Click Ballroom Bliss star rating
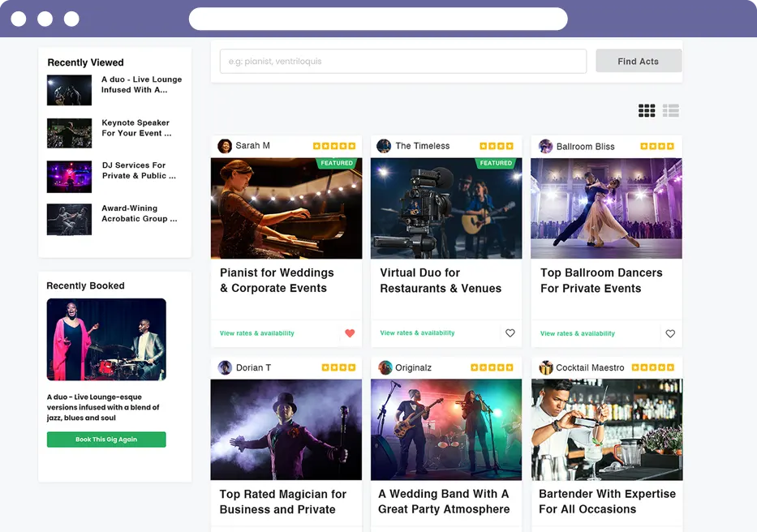The height and width of the screenshot is (532, 757). pos(657,146)
